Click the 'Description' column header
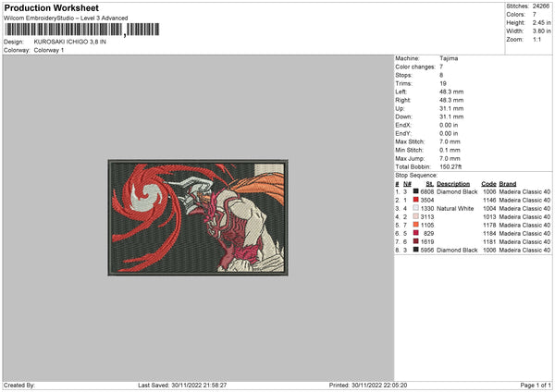Image resolution: width=555 pixels, height=392 pixels. click(453, 184)
